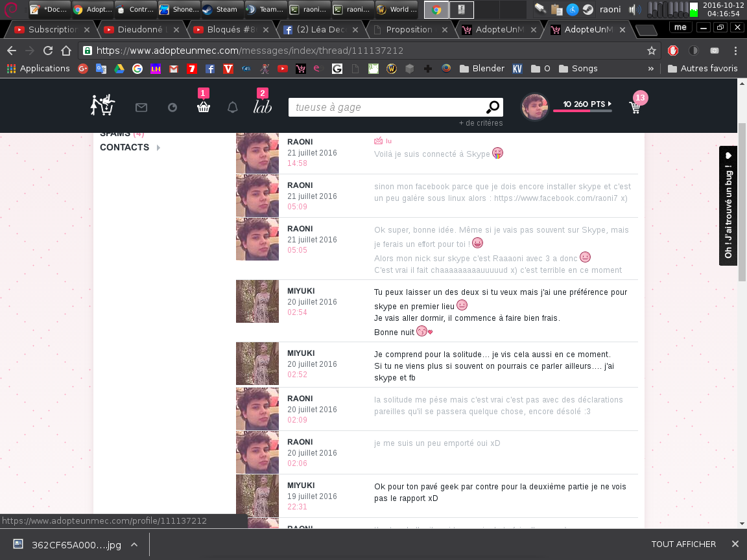Click the header profile avatar
747x560 pixels.
click(534, 107)
